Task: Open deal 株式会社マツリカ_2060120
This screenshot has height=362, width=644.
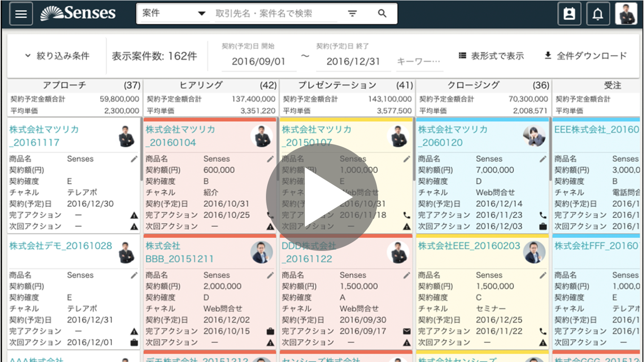Action: click(452, 136)
